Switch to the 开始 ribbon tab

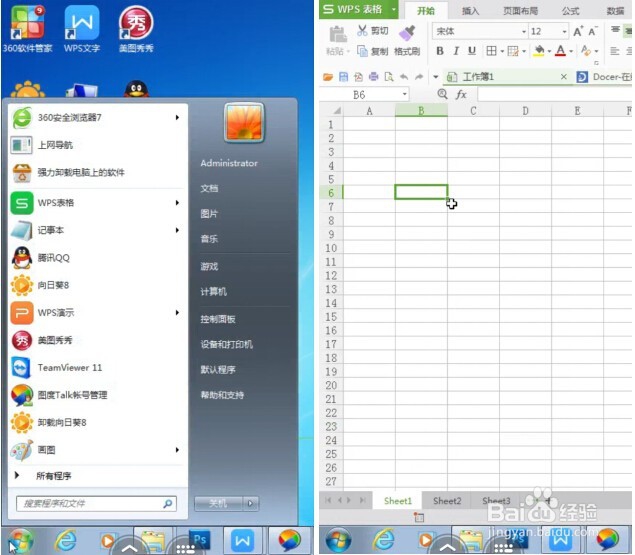[426, 11]
